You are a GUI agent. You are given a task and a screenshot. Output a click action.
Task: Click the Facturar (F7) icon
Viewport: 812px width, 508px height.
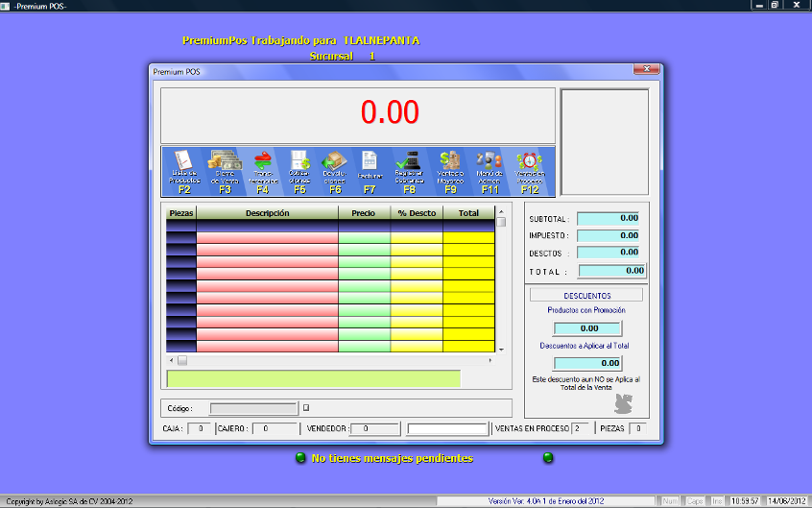370,172
